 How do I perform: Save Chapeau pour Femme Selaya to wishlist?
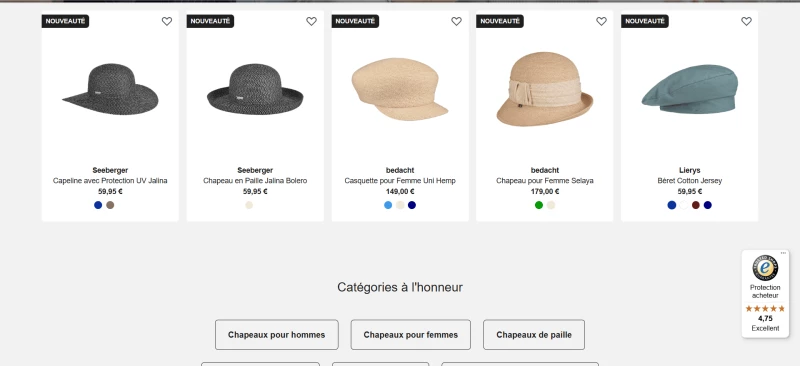pyautogui.click(x=602, y=21)
